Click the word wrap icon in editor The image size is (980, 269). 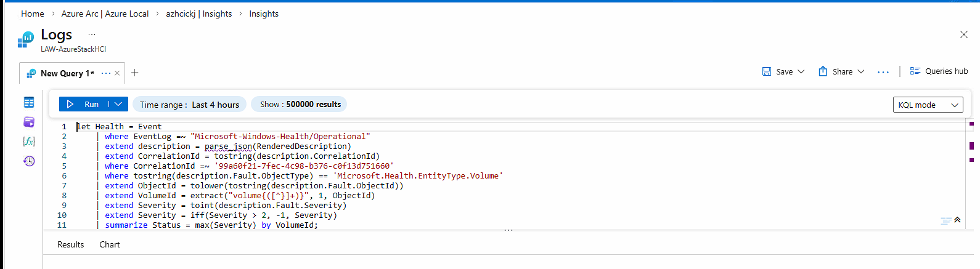pos(946,221)
